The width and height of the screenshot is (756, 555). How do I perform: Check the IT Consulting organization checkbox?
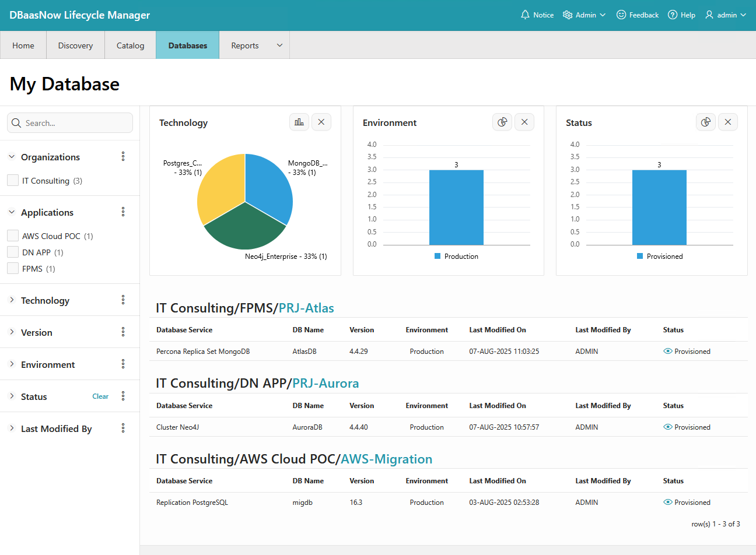coord(13,180)
